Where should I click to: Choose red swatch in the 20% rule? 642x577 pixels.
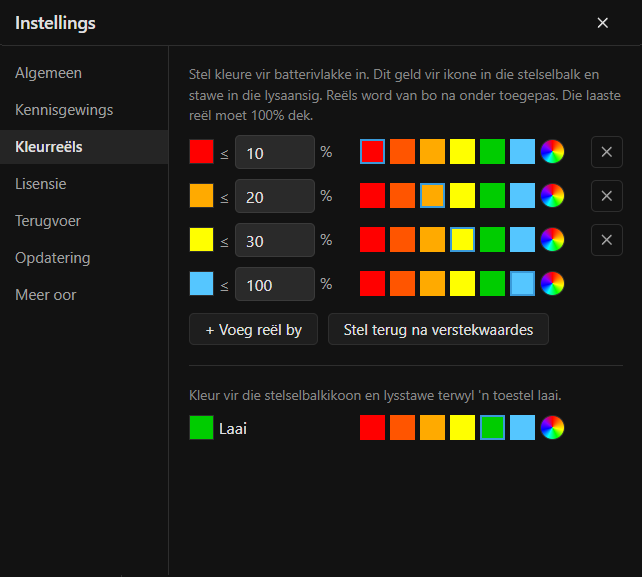click(x=373, y=195)
